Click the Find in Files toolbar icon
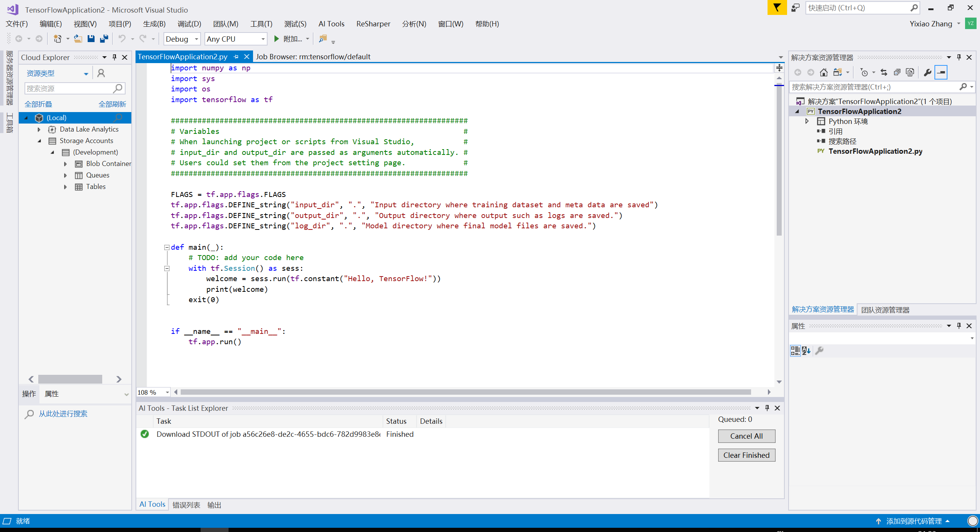The width and height of the screenshot is (980, 532). [323, 39]
